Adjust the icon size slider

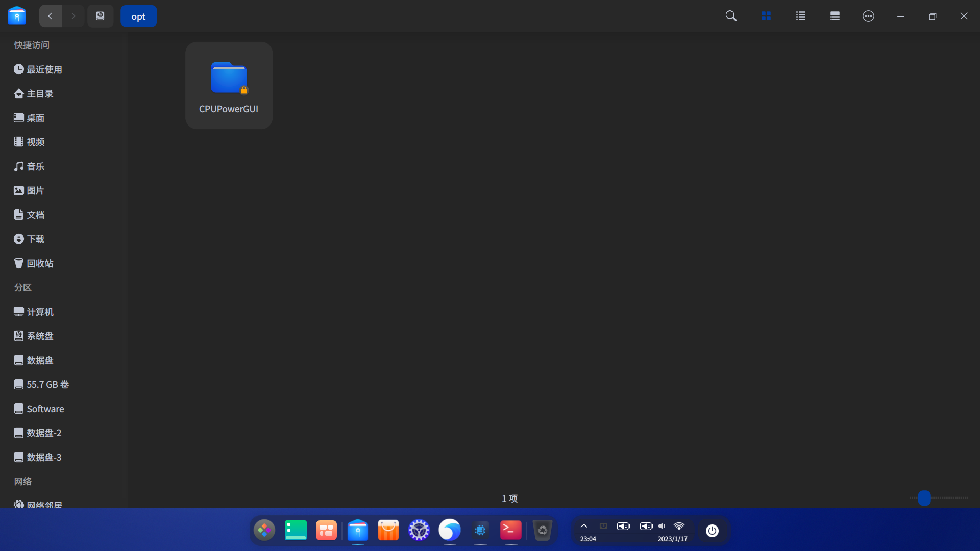point(924,498)
